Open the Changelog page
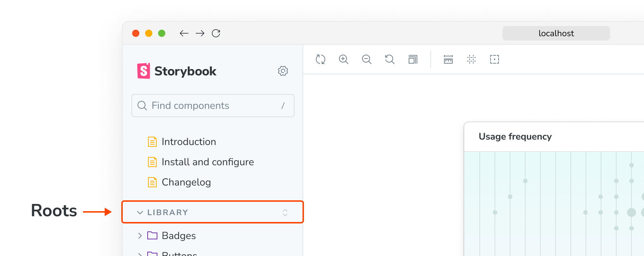 point(186,182)
